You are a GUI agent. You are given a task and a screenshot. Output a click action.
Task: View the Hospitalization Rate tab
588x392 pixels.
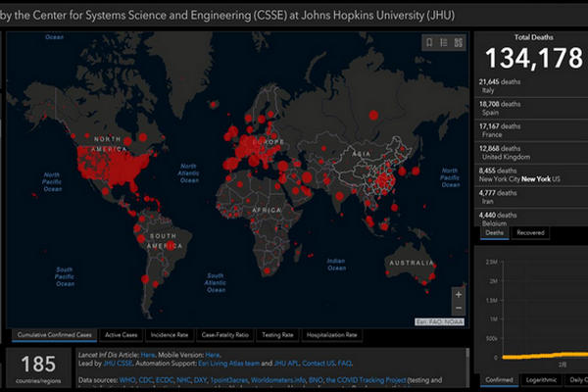pyautogui.click(x=331, y=334)
